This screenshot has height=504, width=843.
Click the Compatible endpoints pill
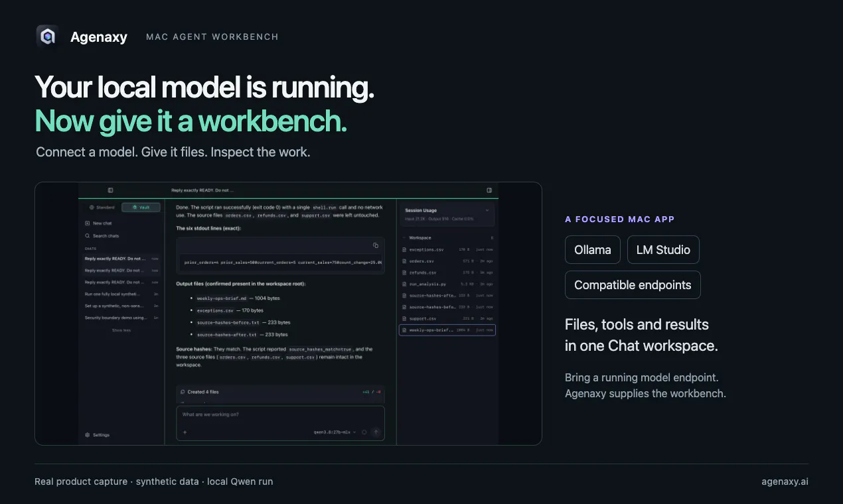point(633,285)
